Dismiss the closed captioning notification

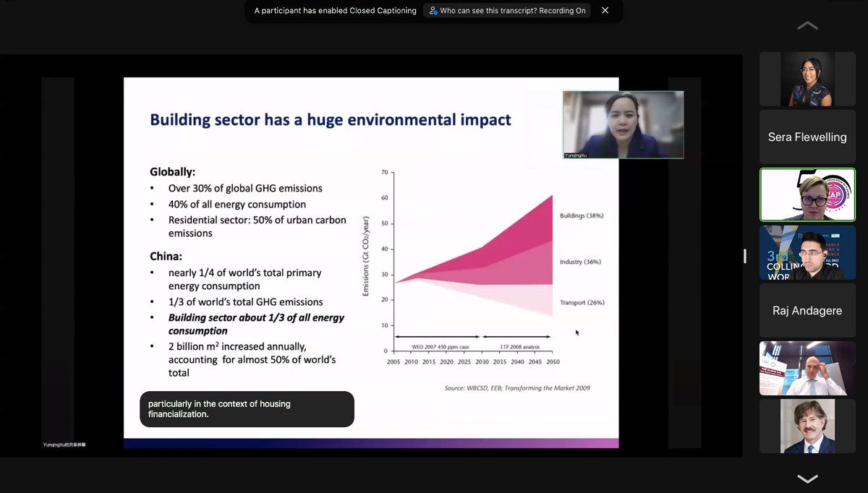(605, 11)
